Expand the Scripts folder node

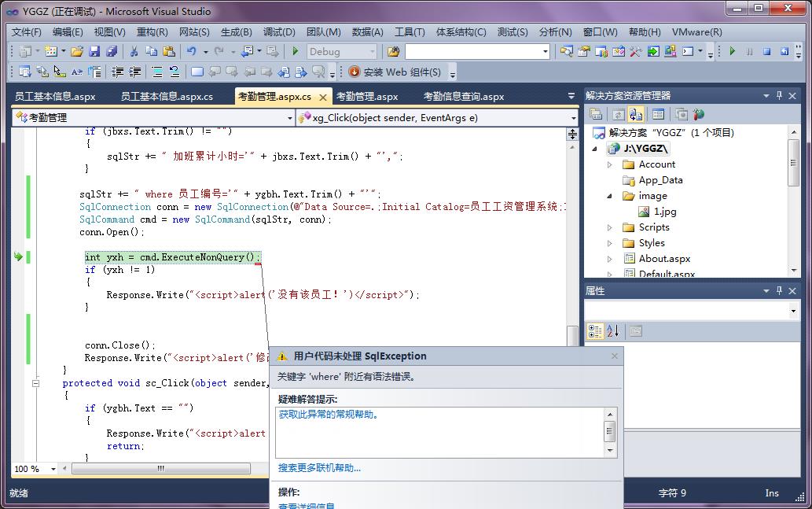click(x=609, y=227)
